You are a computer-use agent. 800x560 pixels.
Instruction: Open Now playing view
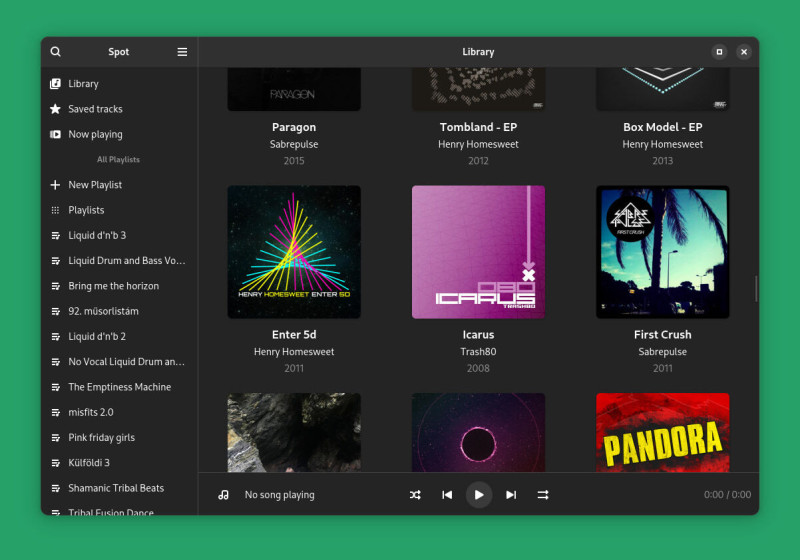pos(118,134)
